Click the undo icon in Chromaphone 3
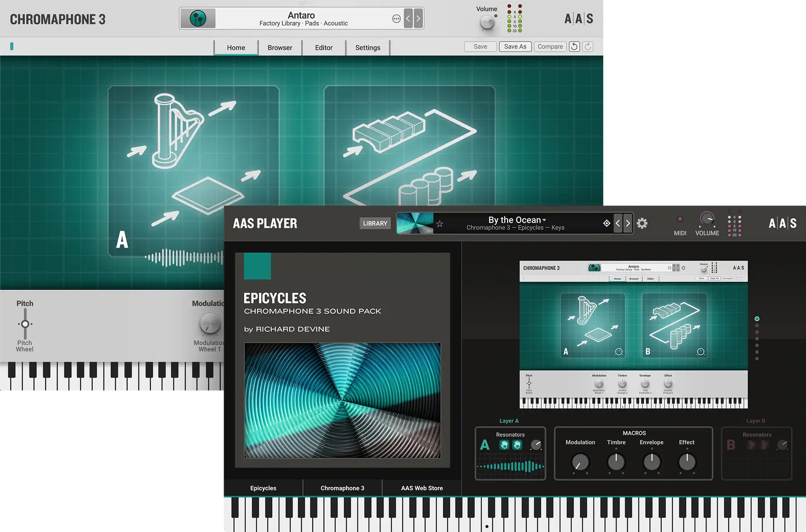The height and width of the screenshot is (532, 806). coord(574,46)
